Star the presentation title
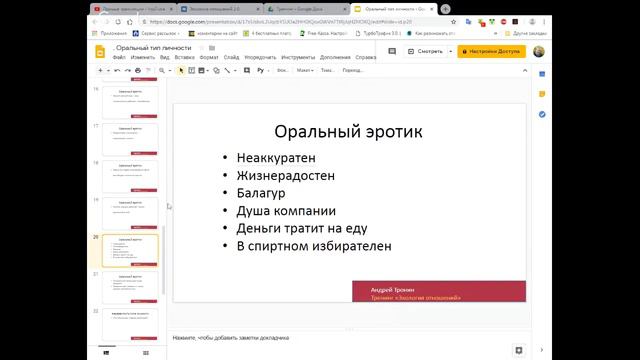 [x=201, y=48]
